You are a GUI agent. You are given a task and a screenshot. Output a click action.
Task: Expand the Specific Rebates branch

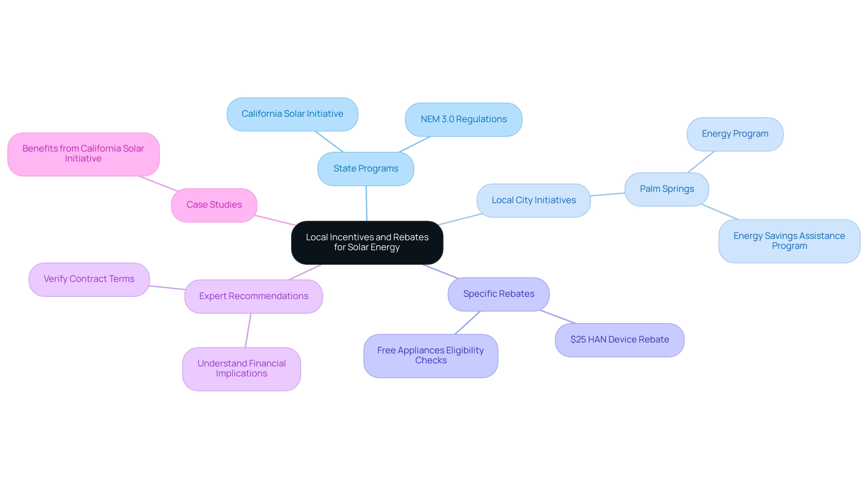(x=499, y=292)
